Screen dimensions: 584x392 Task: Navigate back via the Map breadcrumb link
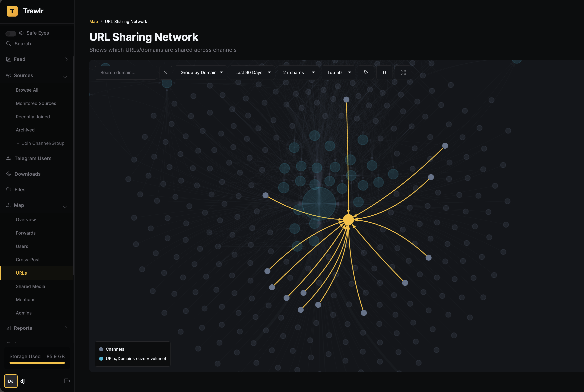click(x=94, y=21)
